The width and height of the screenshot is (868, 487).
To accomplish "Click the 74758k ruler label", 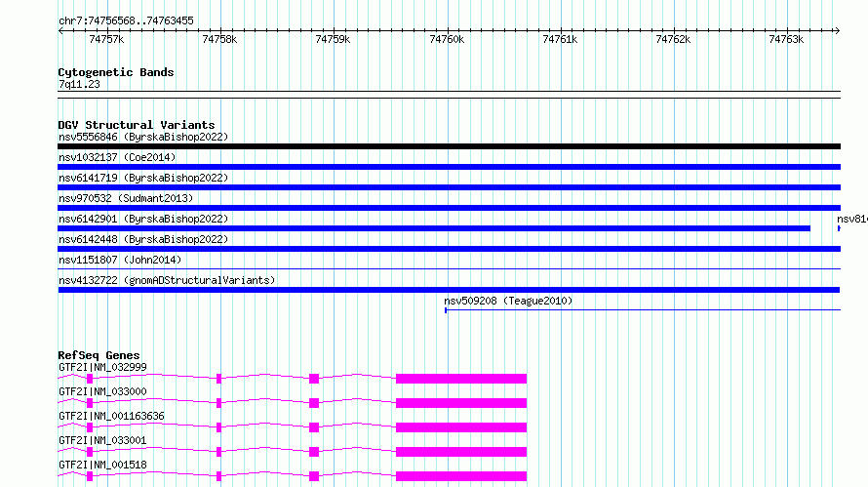I will point(219,39).
